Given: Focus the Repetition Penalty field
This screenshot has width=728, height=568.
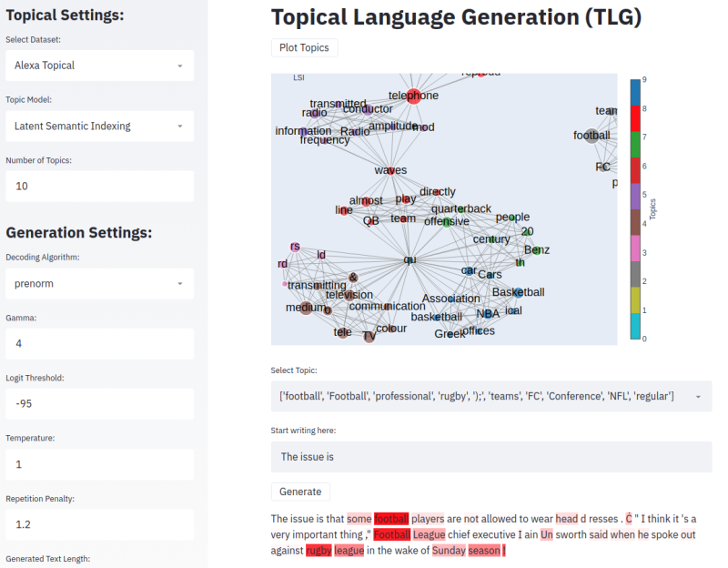Looking at the screenshot, I should click(x=99, y=524).
